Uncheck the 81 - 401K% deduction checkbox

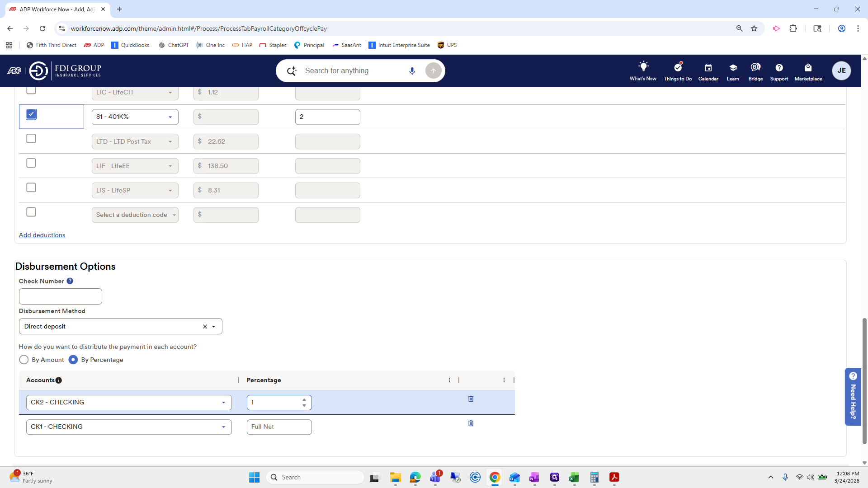[31, 114]
